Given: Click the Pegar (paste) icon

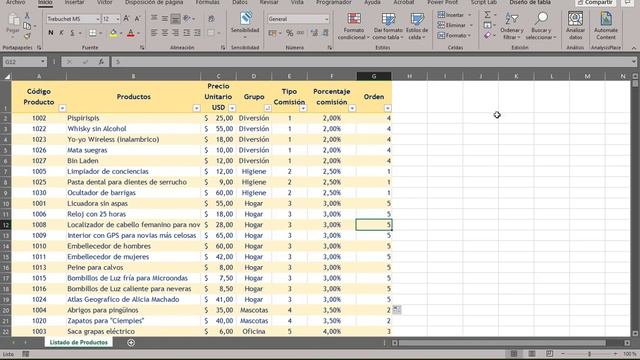Looking at the screenshot, I should tap(13, 20).
